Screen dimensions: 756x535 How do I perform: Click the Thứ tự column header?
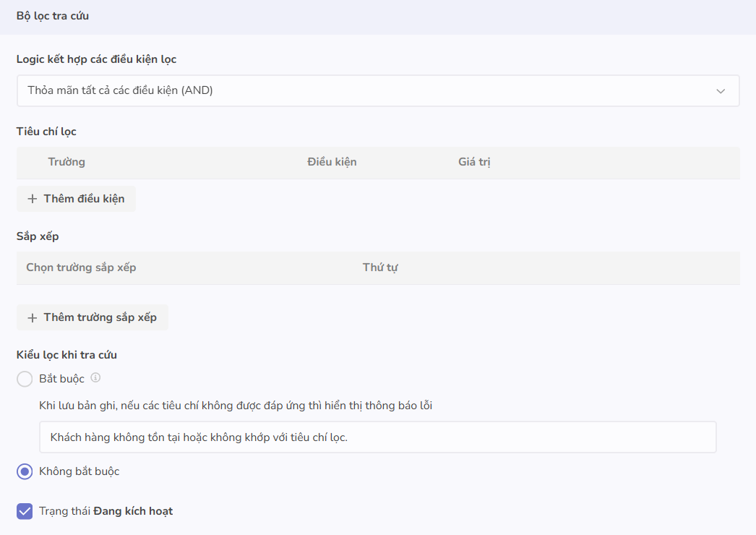[380, 267]
